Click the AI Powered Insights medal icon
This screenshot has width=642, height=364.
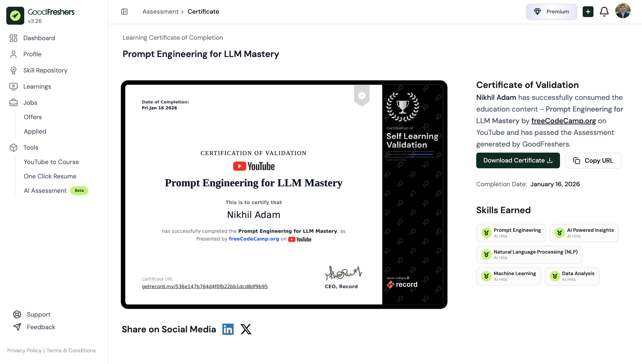[560, 233]
